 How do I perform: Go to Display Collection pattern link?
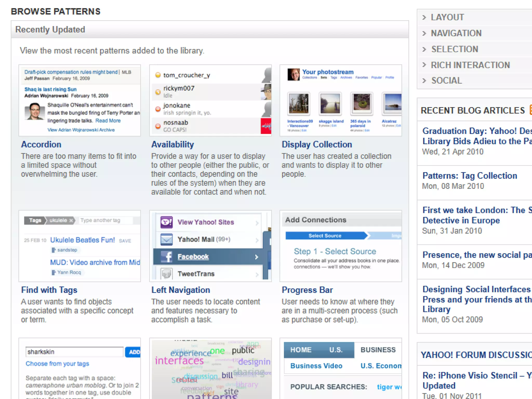coord(317,144)
